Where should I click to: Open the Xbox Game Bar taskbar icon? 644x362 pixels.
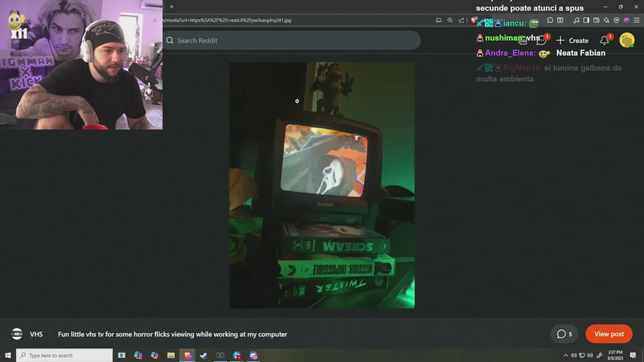pyautogui.click(x=220, y=355)
